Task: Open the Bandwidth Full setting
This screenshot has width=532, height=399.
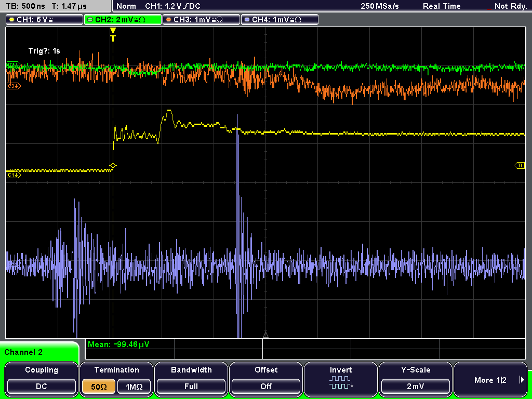Action: pos(191,379)
